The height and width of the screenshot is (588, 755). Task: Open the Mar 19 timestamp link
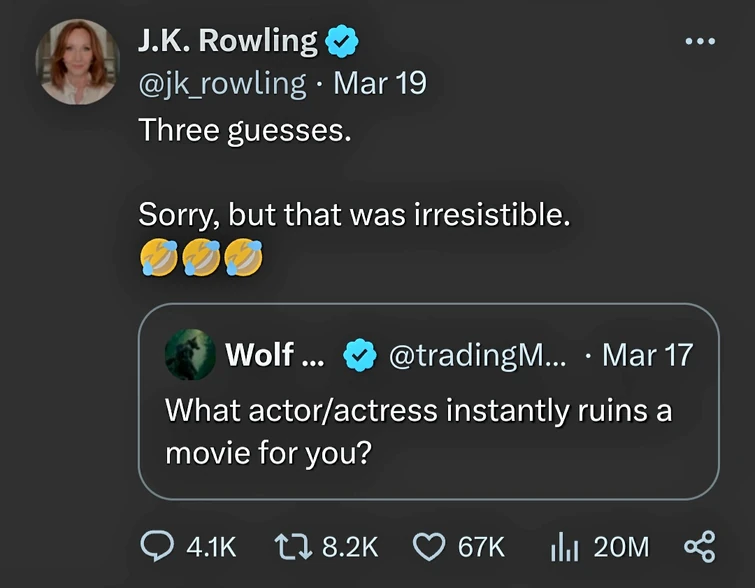click(x=380, y=82)
